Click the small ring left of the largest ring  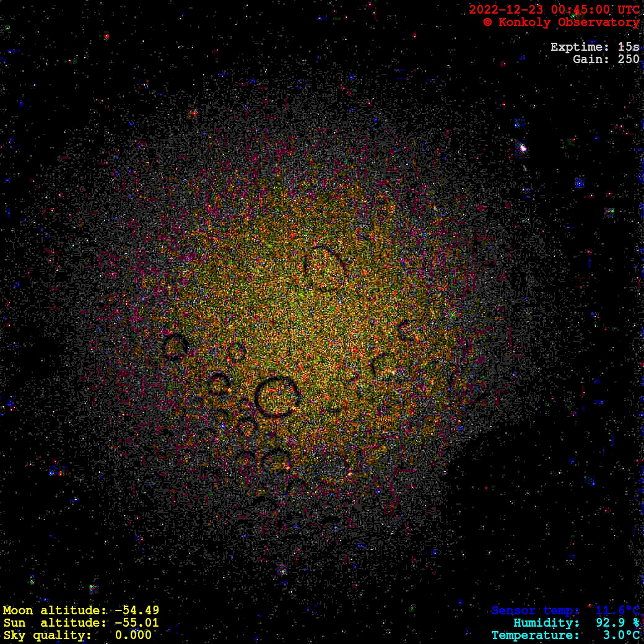tap(219, 384)
